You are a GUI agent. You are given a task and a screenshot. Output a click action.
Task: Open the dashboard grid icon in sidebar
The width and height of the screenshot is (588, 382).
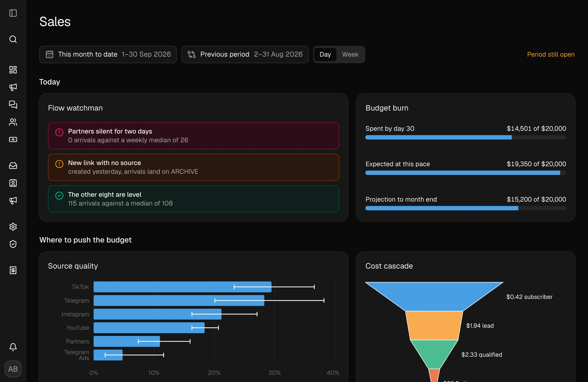(13, 70)
